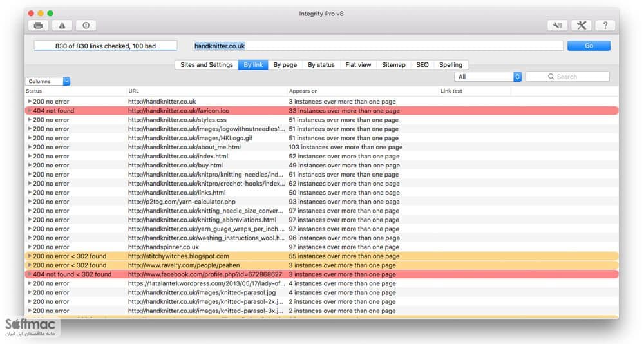Select URL http://p2tog.com/yarn-calculator.php
The height and width of the screenshot is (344, 644).
click(182, 202)
